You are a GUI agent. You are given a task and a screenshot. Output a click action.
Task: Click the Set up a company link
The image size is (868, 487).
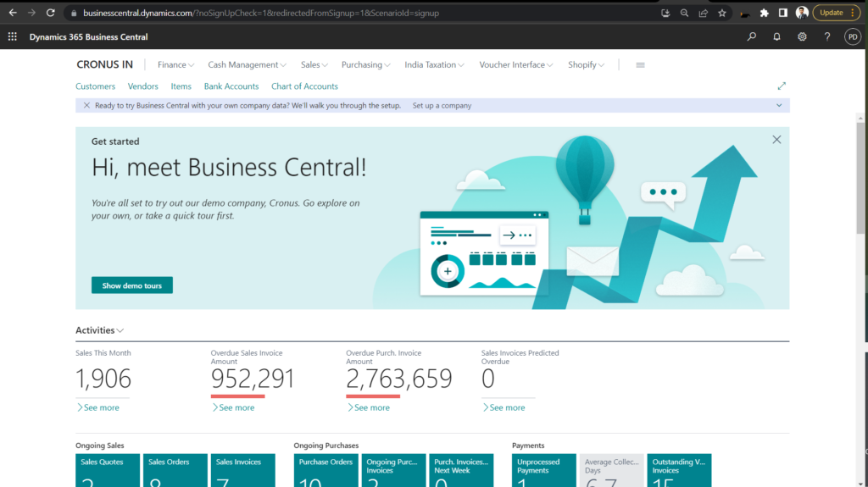[x=442, y=105]
